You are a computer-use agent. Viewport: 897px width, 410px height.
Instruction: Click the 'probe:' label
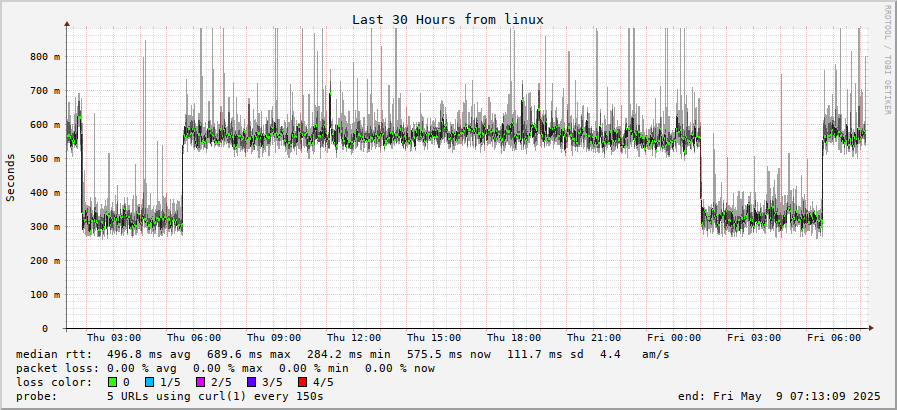click(x=37, y=396)
